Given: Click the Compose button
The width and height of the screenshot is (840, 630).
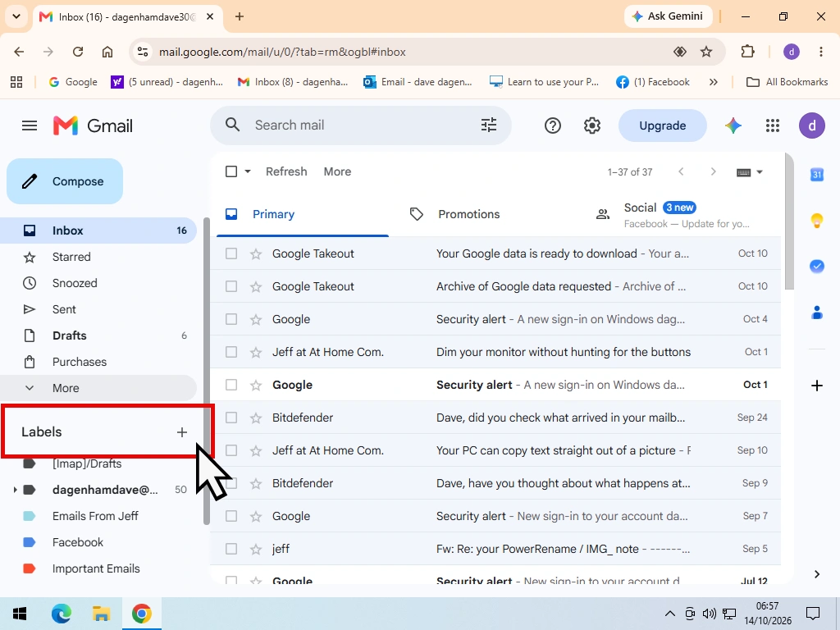Looking at the screenshot, I should 65,181.
